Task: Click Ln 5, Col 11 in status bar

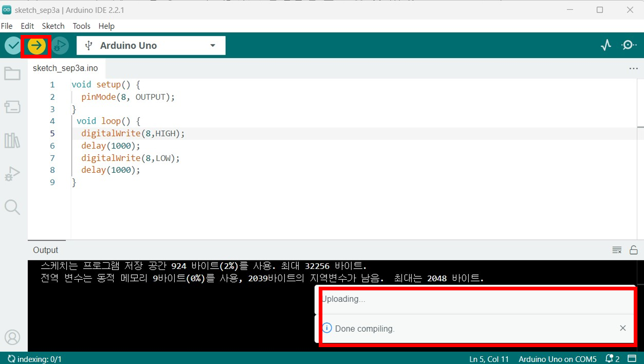Action: [x=489, y=359]
